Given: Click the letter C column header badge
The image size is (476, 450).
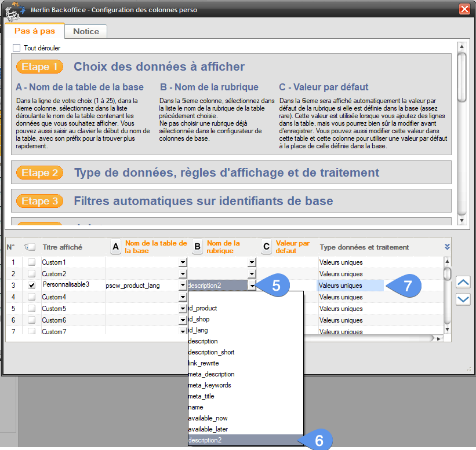Looking at the screenshot, I should (x=266, y=247).
